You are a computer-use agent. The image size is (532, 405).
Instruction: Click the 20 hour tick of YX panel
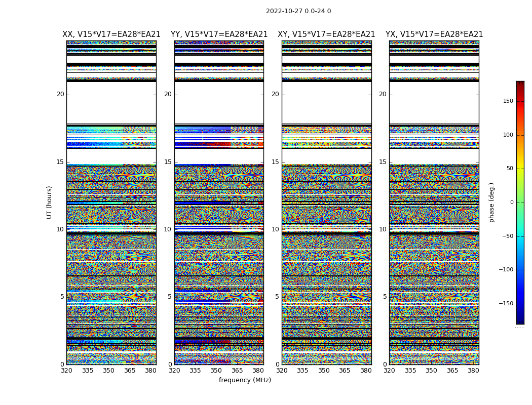point(383,94)
